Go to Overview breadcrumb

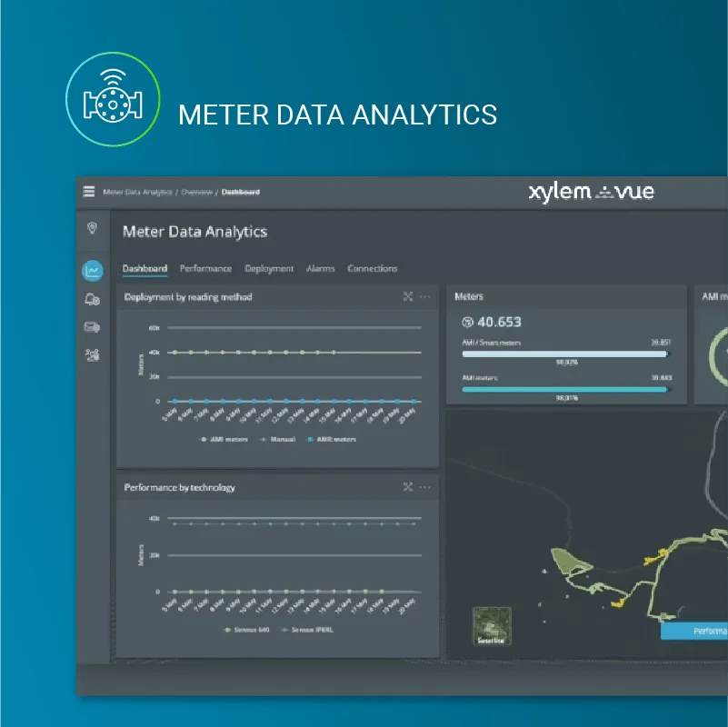tap(197, 192)
